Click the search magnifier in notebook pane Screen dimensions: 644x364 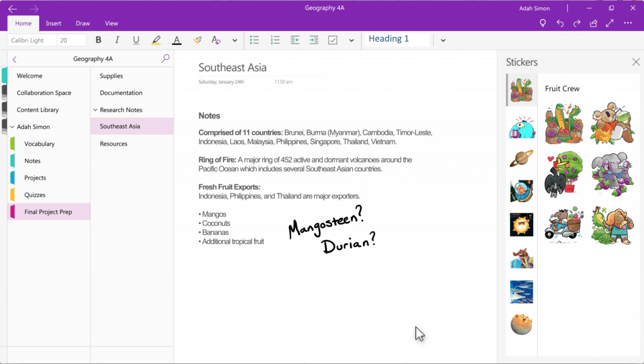[x=165, y=59]
